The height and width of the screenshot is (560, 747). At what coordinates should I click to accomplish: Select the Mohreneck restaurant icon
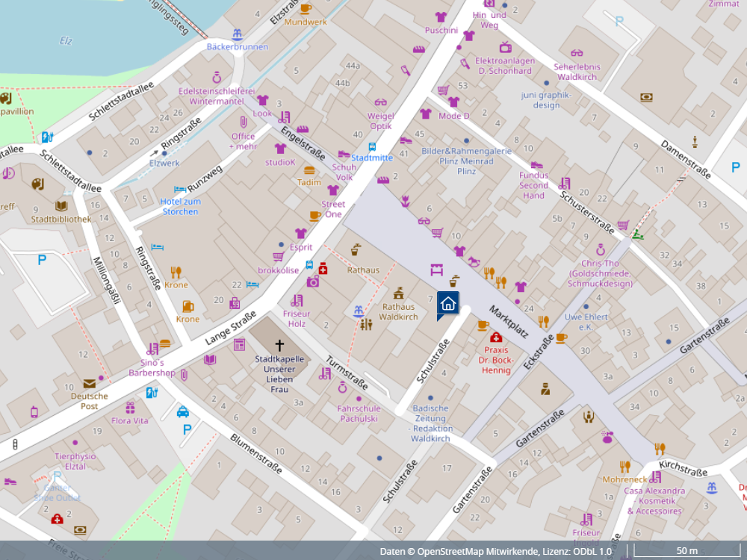click(624, 467)
